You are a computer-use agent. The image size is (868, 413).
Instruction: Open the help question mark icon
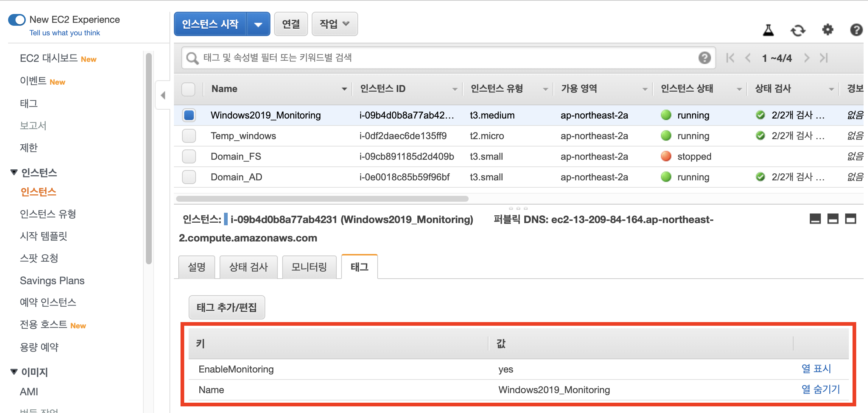(856, 30)
